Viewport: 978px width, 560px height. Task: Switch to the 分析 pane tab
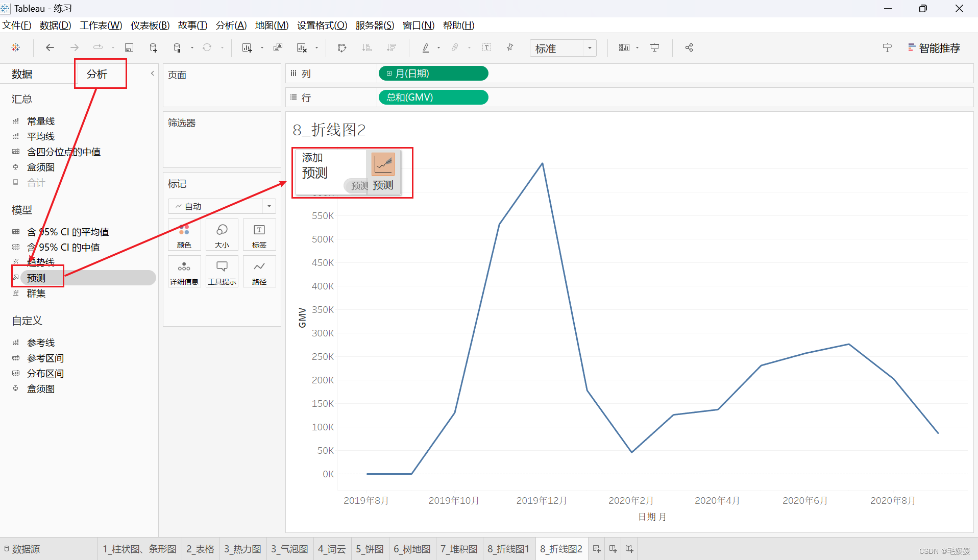pyautogui.click(x=97, y=74)
